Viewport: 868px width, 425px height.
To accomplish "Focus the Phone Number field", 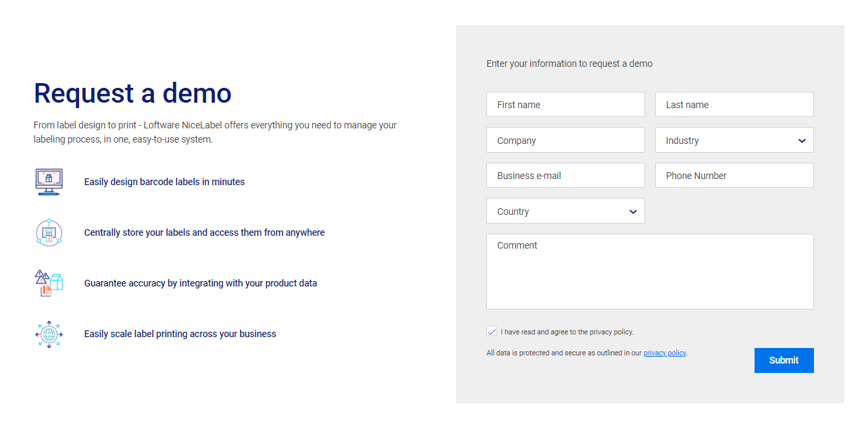I will (734, 176).
